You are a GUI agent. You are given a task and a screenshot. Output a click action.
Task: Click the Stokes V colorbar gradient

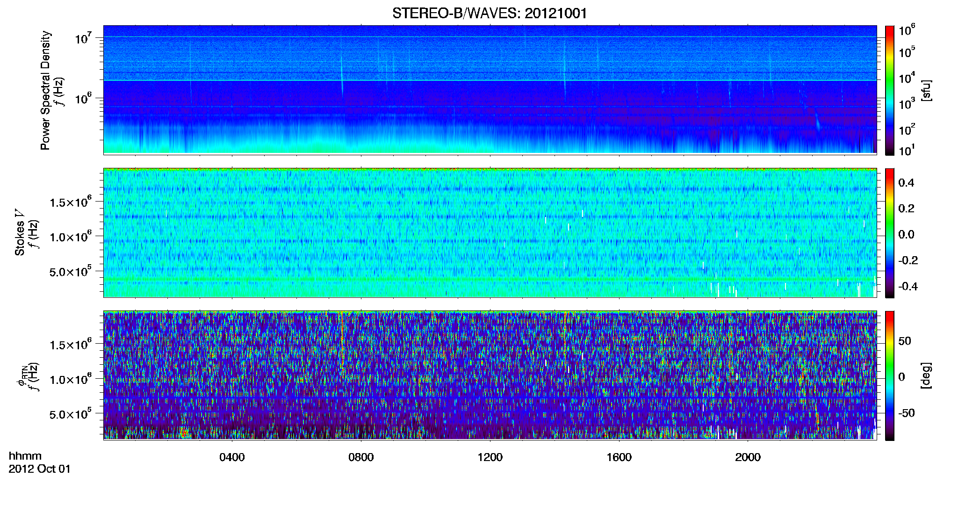click(x=890, y=233)
